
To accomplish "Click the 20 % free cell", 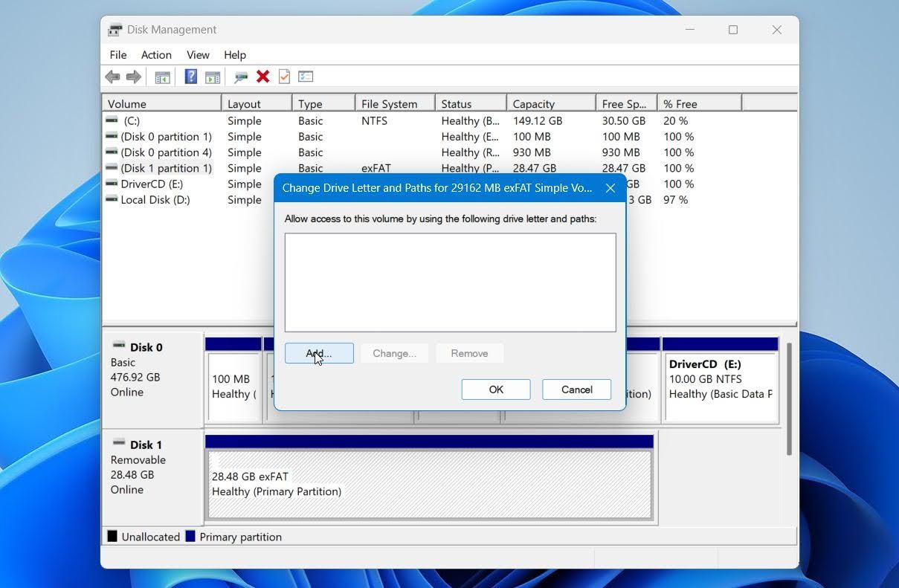I will click(x=676, y=120).
